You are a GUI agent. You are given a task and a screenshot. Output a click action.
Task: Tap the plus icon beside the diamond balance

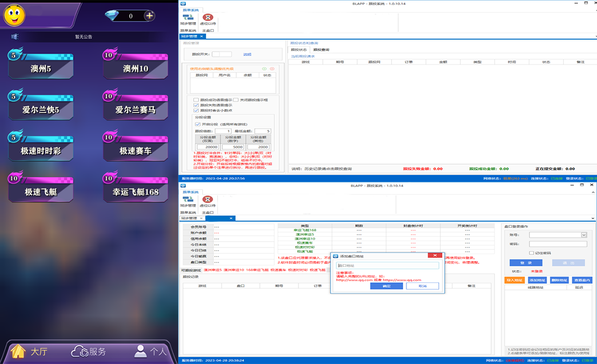coord(150,16)
